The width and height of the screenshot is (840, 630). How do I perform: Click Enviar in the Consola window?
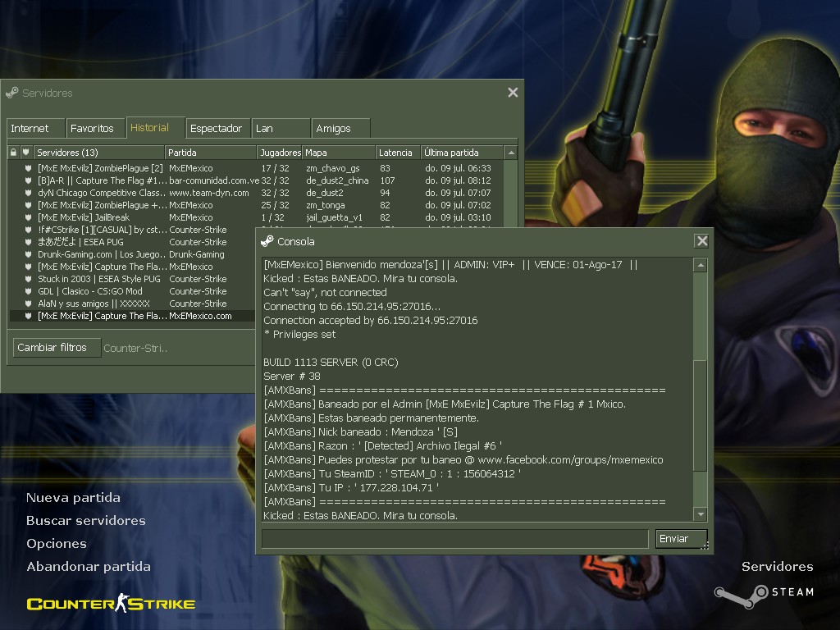(681, 539)
